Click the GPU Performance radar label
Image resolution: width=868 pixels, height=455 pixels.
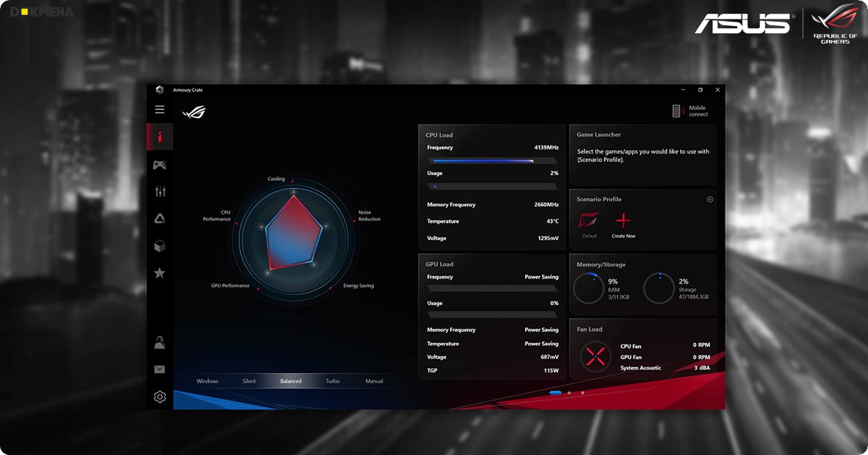(230, 286)
